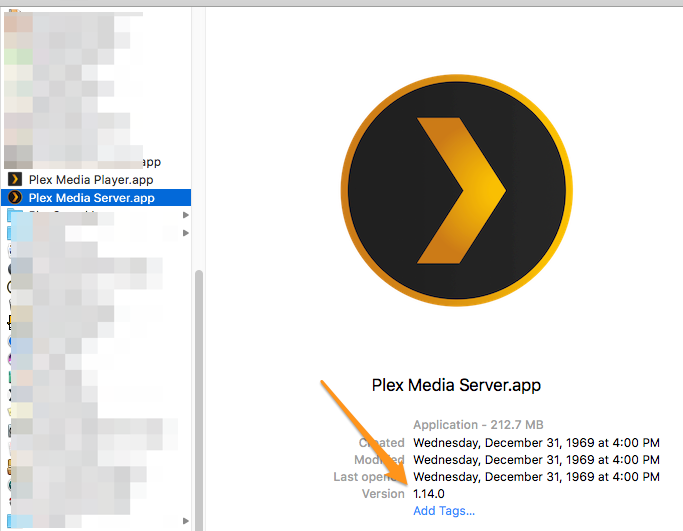
Task: Select the Plex Media Player.app file name
Action: pos(91,180)
